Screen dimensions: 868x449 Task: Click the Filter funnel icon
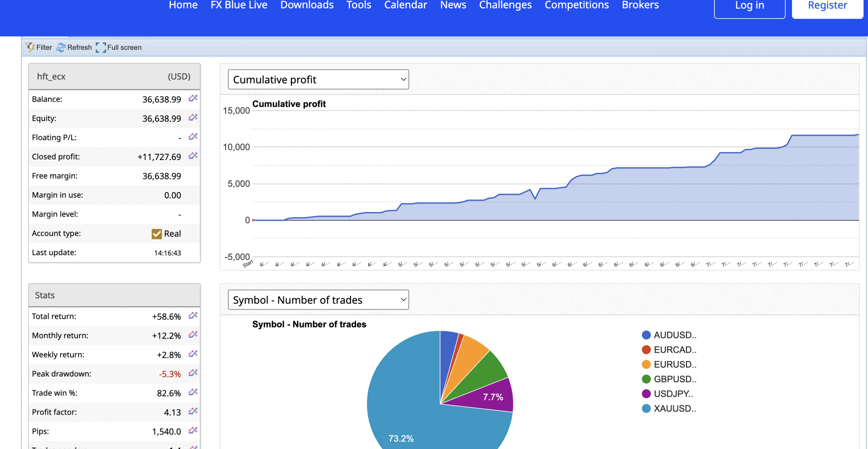tap(30, 47)
